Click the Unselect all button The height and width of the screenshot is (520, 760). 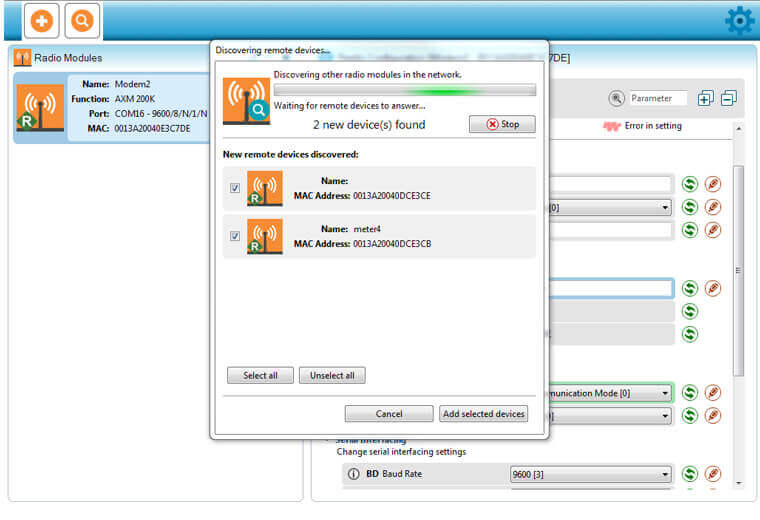(x=332, y=376)
